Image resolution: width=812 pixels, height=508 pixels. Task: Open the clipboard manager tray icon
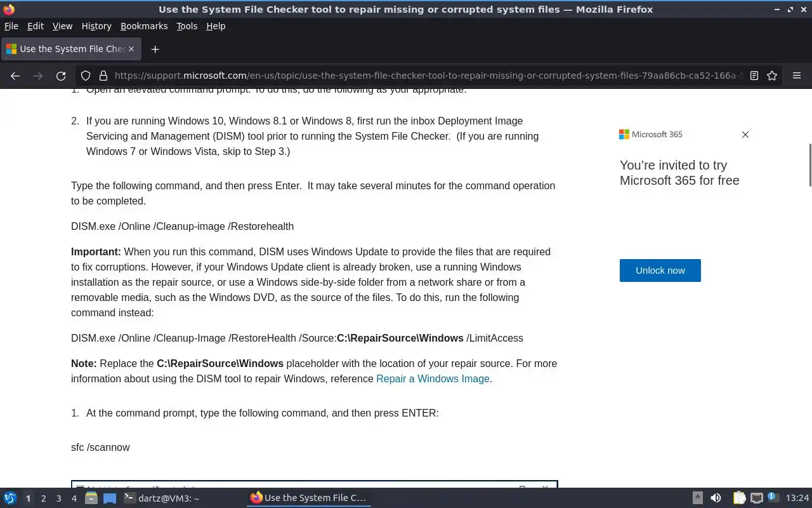tap(739, 498)
